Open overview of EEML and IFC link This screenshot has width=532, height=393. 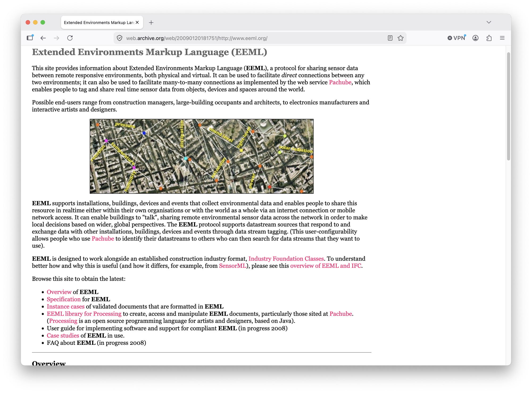326,266
